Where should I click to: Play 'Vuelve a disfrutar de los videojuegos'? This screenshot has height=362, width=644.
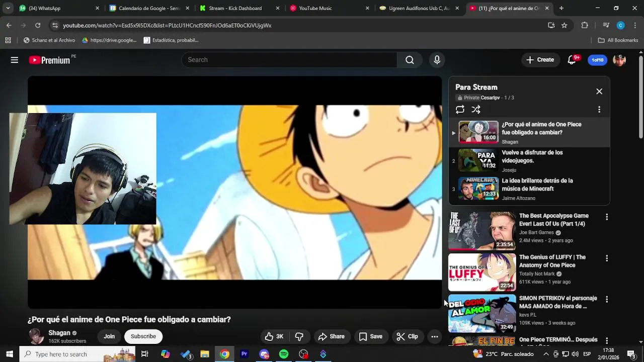pyautogui.click(x=529, y=161)
